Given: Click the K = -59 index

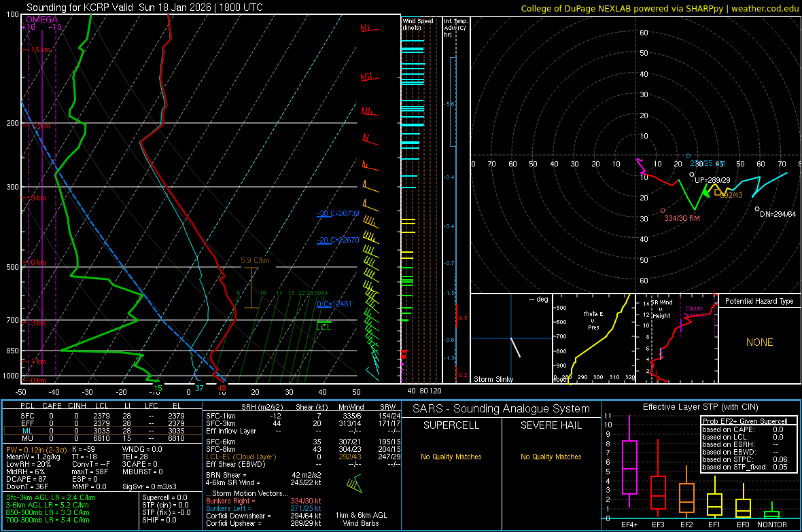Looking at the screenshot, I should pos(84,449).
